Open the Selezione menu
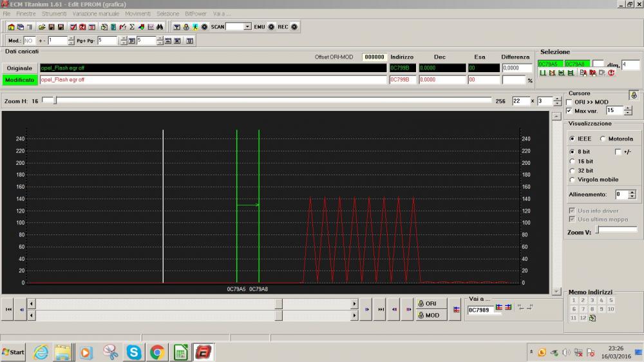Screen dimensions: 644x362 click(x=167, y=14)
